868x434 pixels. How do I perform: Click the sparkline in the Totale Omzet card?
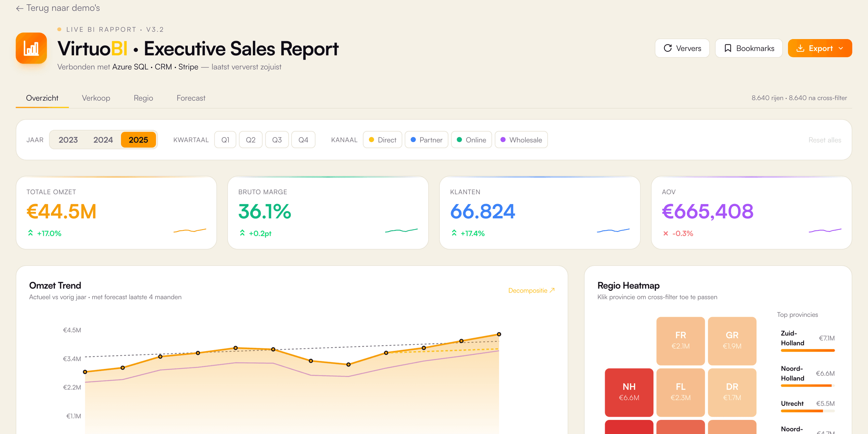point(190,230)
